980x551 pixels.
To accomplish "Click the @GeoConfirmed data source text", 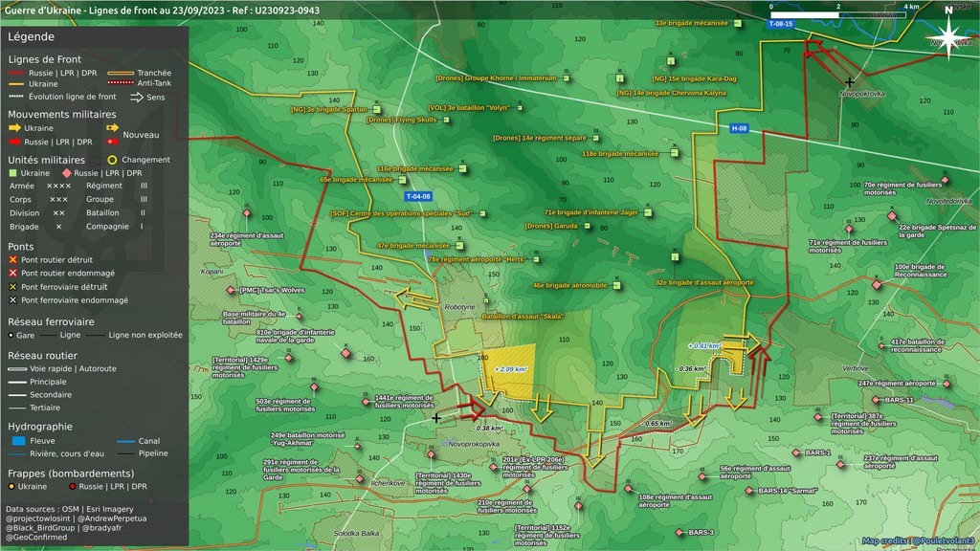I will click(36, 537).
